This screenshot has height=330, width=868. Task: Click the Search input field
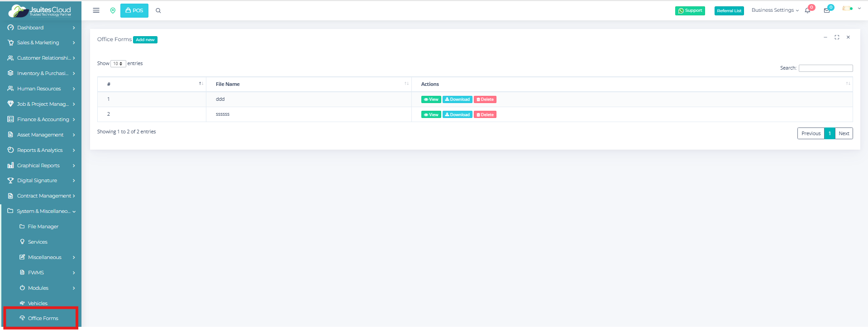point(825,68)
